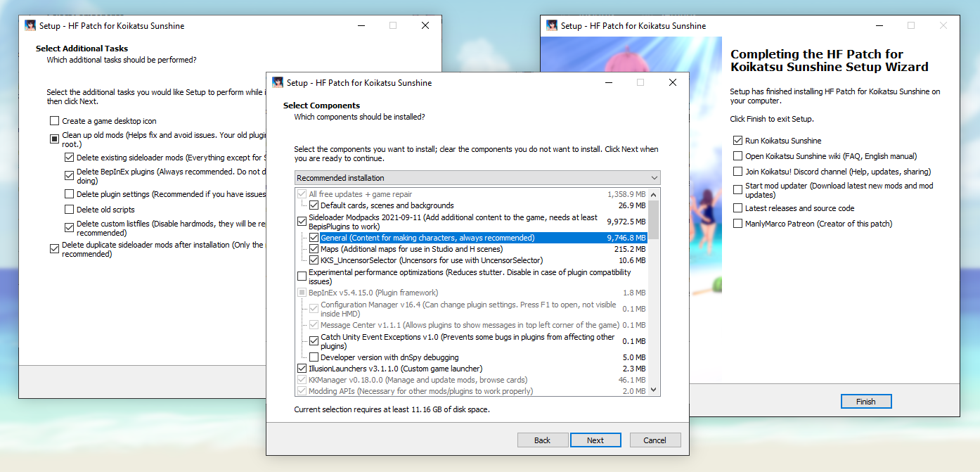Untick Maps additional maps component

[314, 249]
